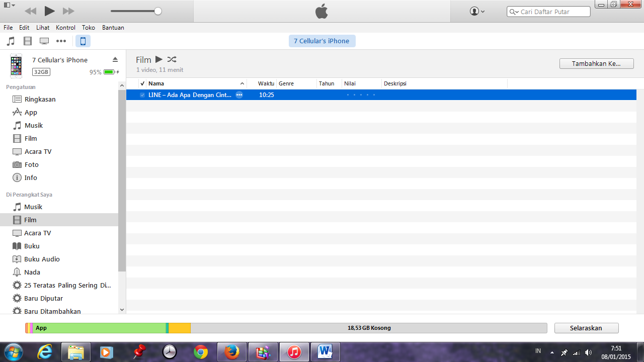Open 25 Teratas Paling Sering playlist
This screenshot has width=644, height=362.
[61, 285]
